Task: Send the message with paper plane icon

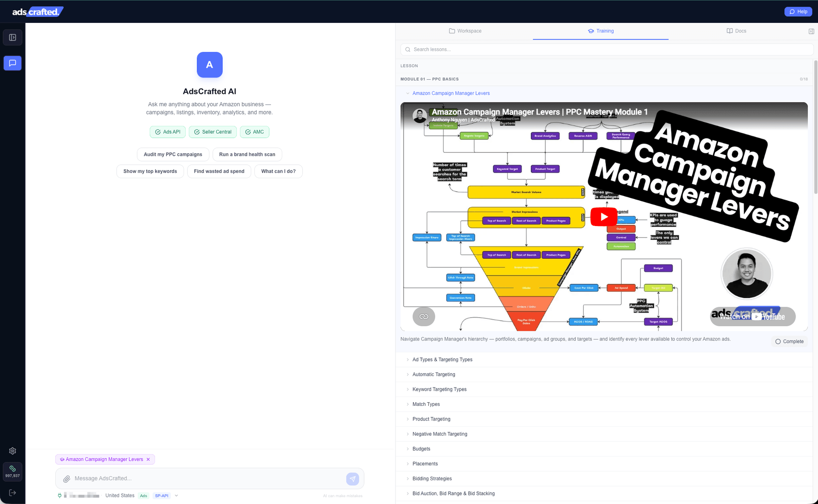Action: [x=353, y=479]
